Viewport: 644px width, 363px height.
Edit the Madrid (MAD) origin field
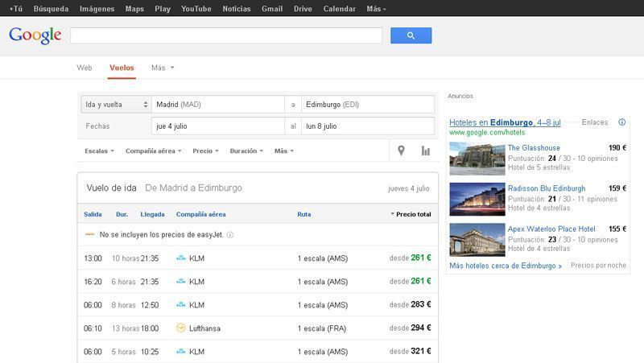[x=218, y=105]
